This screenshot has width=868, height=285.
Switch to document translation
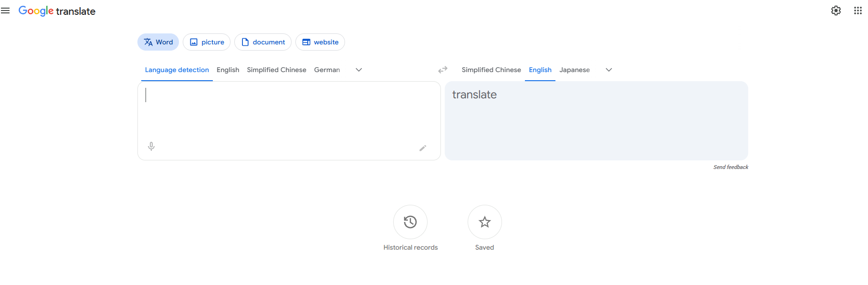click(263, 42)
